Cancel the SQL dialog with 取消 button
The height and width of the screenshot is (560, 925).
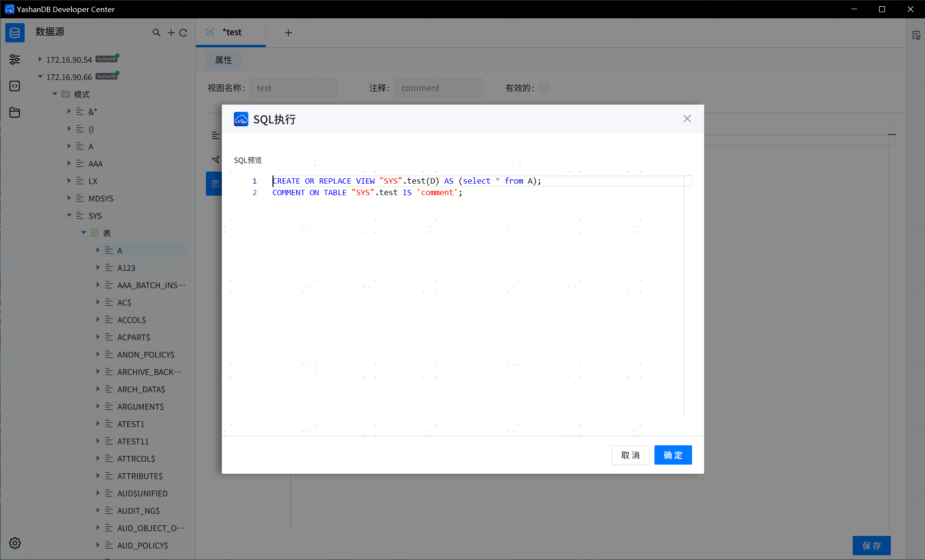click(630, 455)
